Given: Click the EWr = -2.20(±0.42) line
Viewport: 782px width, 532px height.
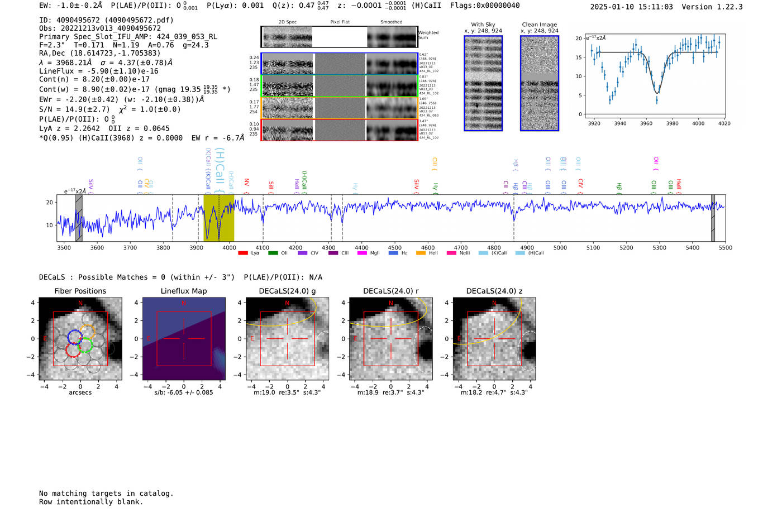Looking at the screenshot, I should (x=121, y=99).
